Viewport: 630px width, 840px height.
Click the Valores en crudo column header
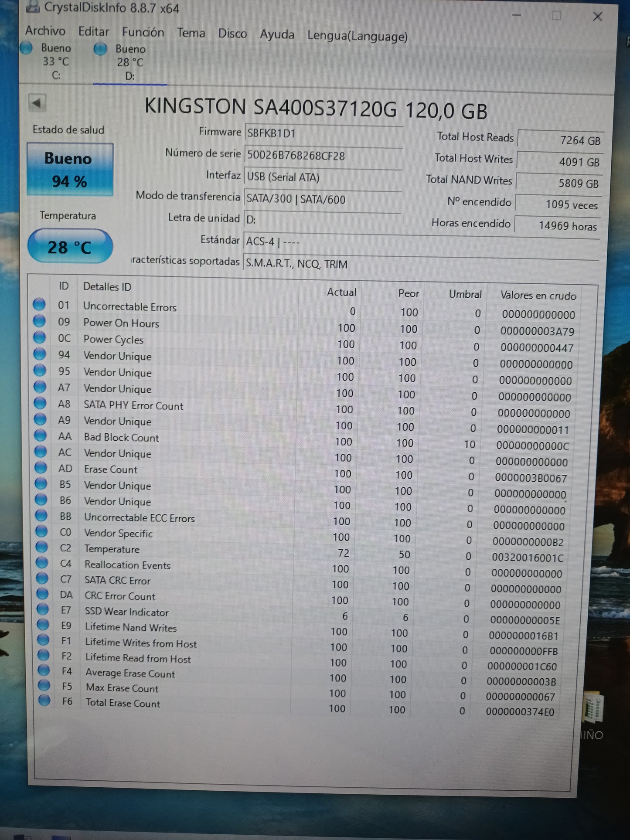[538, 296]
